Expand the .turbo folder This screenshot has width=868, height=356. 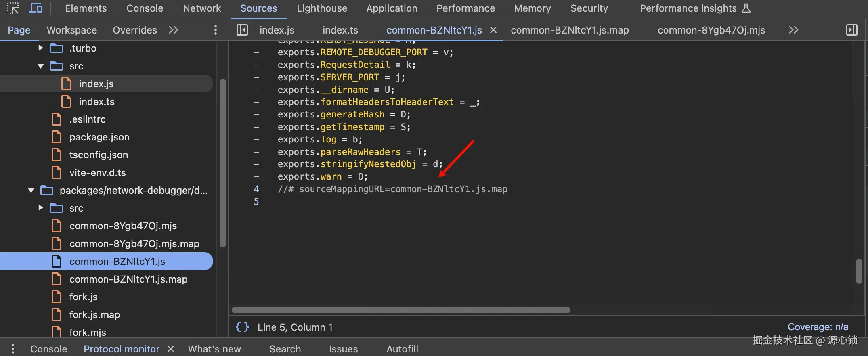tap(40, 48)
